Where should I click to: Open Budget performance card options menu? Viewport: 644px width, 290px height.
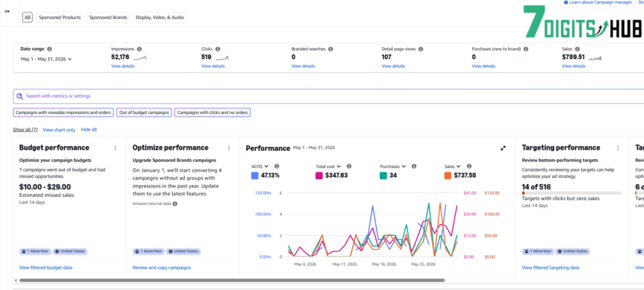click(x=116, y=148)
